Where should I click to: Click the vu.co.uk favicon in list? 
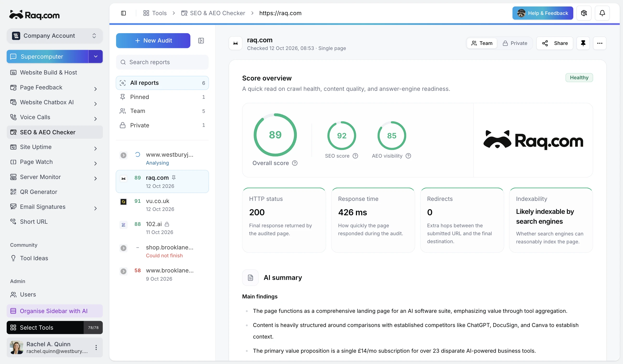pos(123,202)
